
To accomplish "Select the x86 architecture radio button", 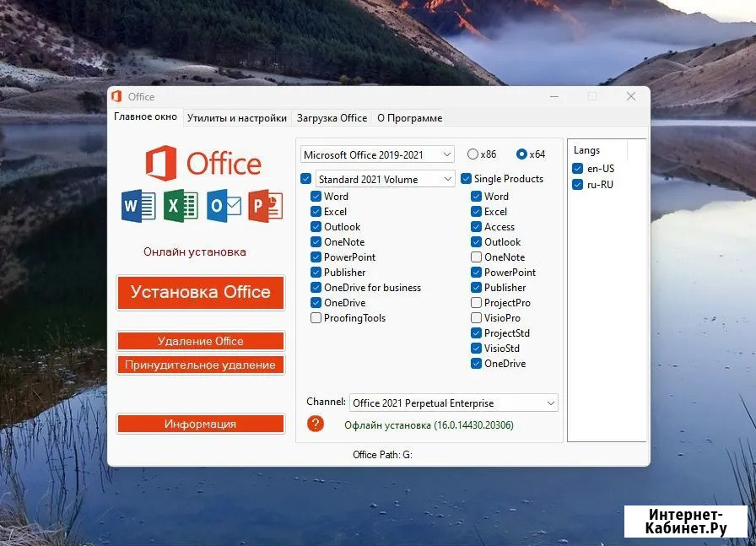I will pyautogui.click(x=472, y=154).
